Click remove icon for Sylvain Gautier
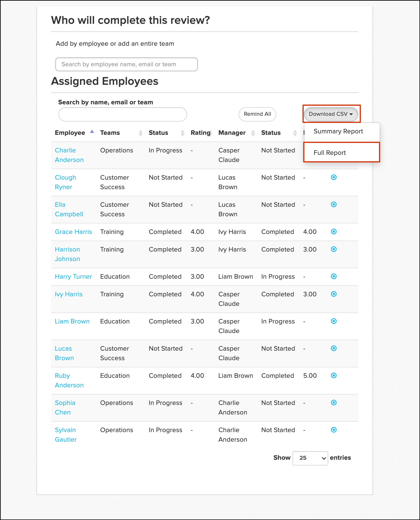This screenshot has width=420, height=520. click(334, 429)
